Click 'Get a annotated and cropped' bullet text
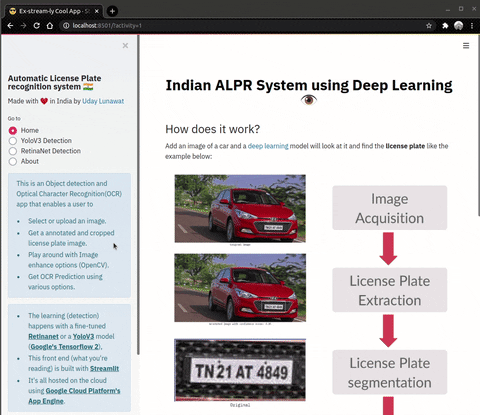480x415 pixels. (71, 233)
